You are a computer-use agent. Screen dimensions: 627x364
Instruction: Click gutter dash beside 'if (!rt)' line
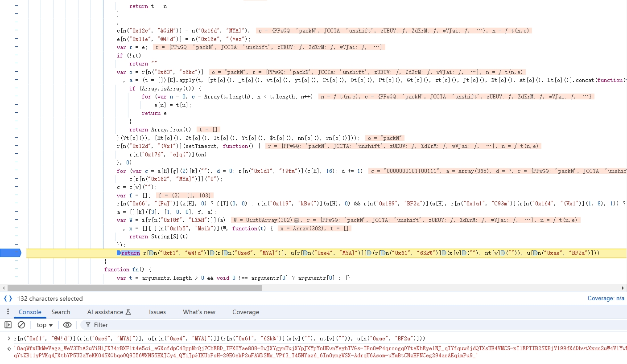[16, 55]
